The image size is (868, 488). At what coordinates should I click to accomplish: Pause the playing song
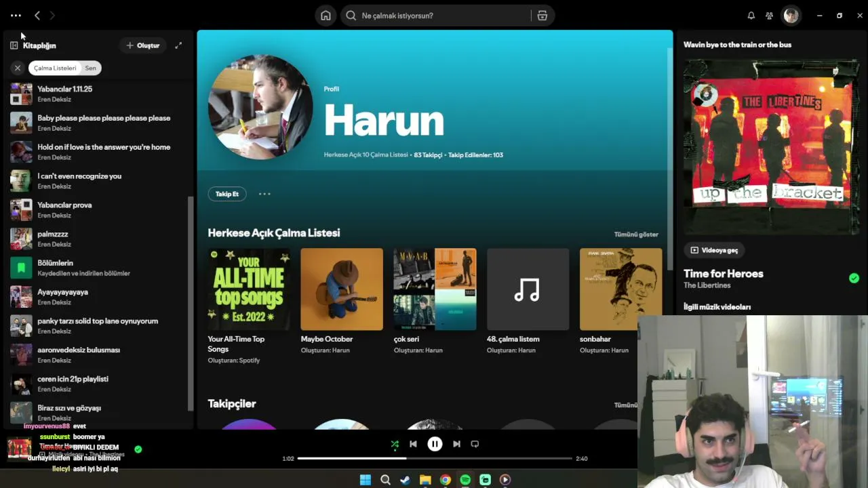(x=435, y=444)
